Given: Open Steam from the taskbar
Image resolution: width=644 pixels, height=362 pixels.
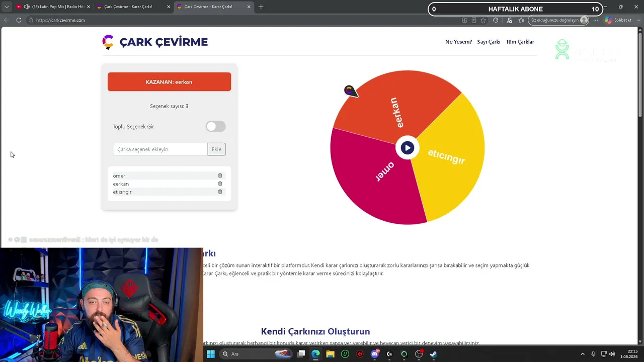Looking at the screenshot, I should click(x=433, y=354).
